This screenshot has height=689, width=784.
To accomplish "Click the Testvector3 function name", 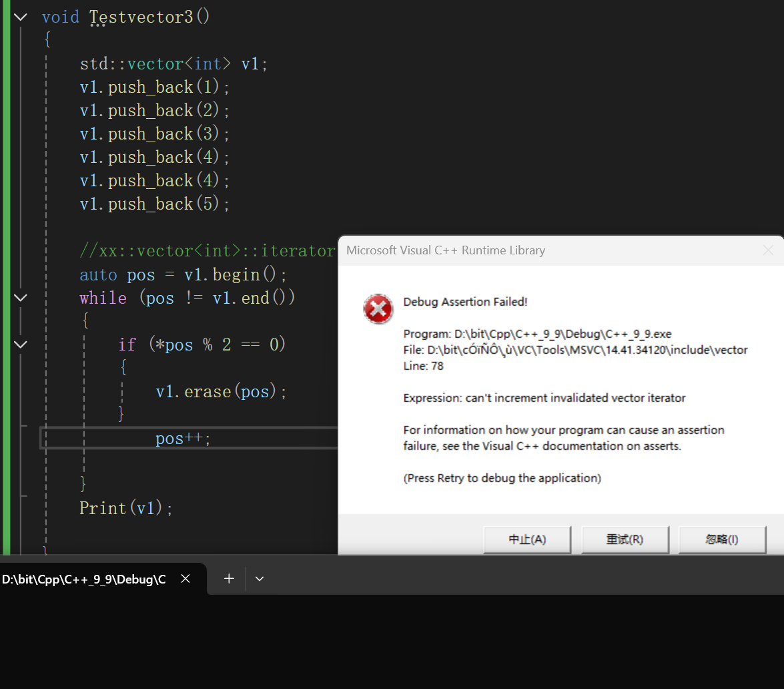I will [x=141, y=17].
